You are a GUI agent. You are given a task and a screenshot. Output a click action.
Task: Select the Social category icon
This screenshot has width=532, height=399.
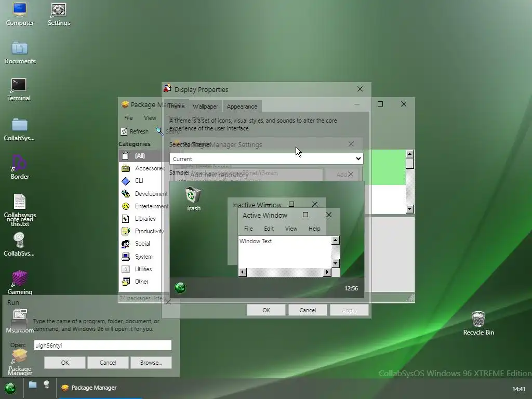pyautogui.click(x=126, y=244)
